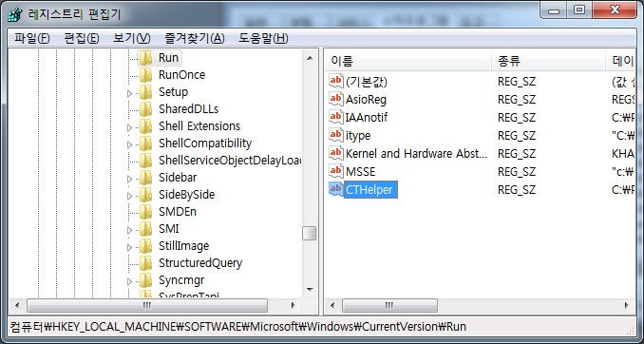Viewport: 644px width, 344px height.
Task: Expand the ShellCompatibility key
Action: coord(130,144)
